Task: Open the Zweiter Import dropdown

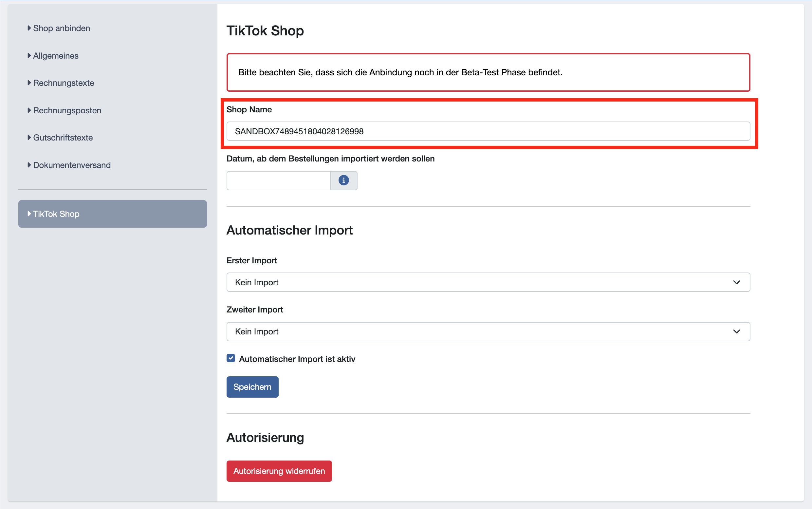Action: click(x=488, y=331)
